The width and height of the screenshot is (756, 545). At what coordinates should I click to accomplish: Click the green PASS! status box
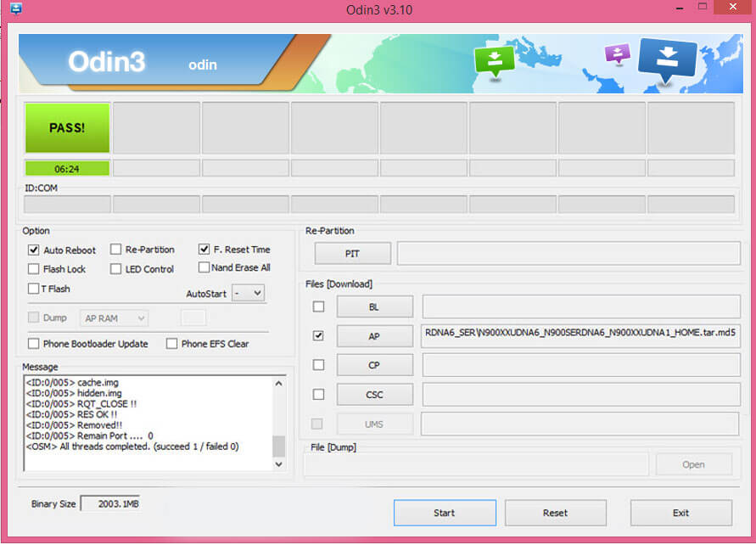pos(67,128)
